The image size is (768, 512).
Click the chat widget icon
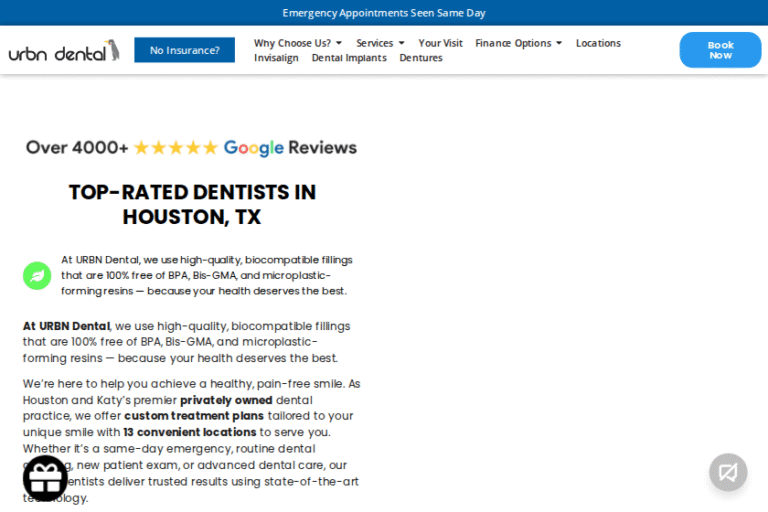tap(728, 472)
